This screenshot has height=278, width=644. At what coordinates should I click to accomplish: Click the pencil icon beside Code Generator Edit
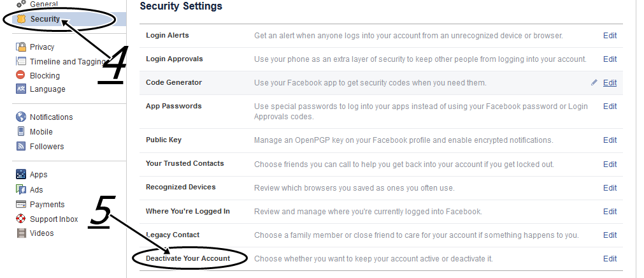594,82
